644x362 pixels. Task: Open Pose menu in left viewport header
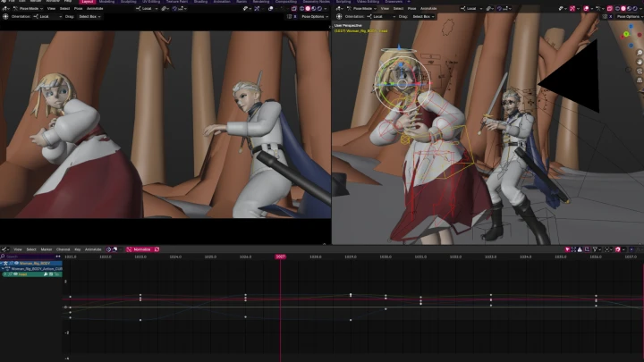(x=78, y=8)
